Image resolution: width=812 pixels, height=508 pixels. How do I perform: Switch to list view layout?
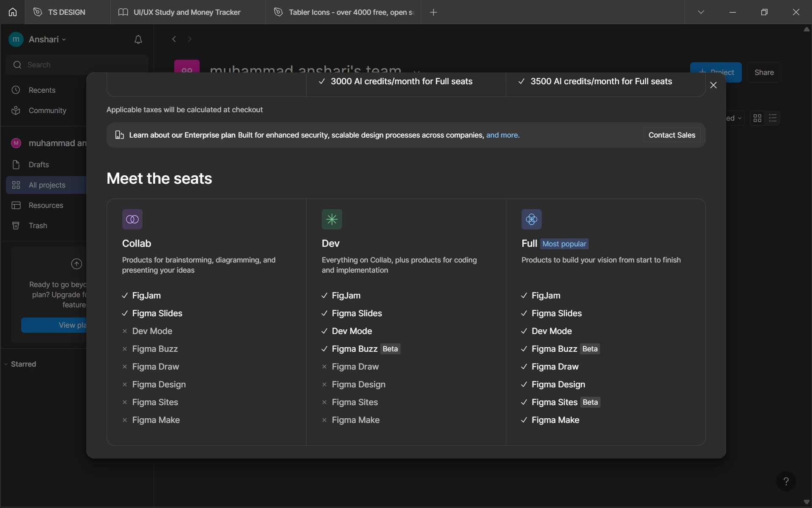(x=773, y=118)
